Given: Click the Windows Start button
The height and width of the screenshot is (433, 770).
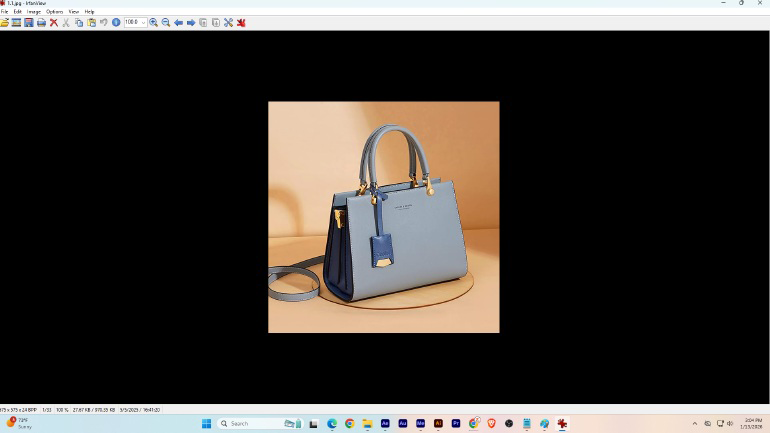Looking at the screenshot, I should (x=207, y=424).
